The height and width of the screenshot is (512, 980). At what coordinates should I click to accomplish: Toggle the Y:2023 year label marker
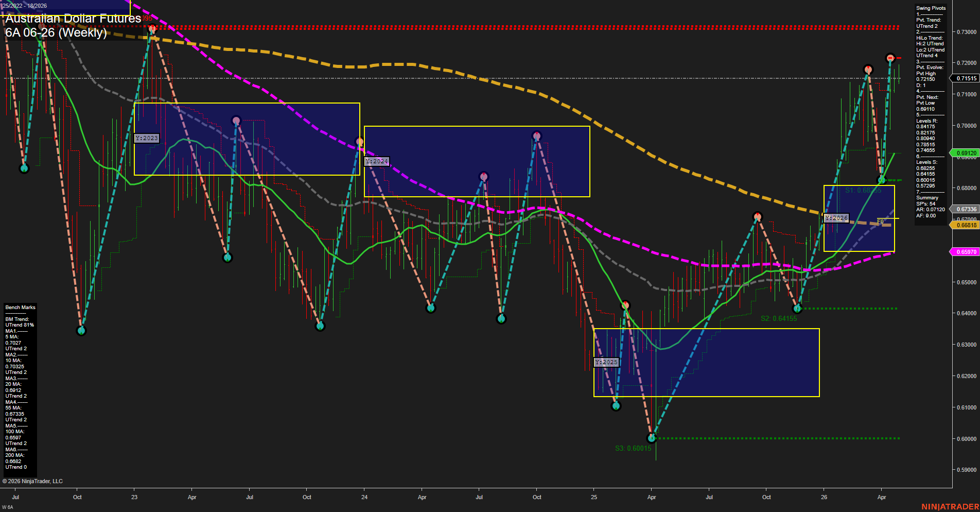tap(146, 138)
